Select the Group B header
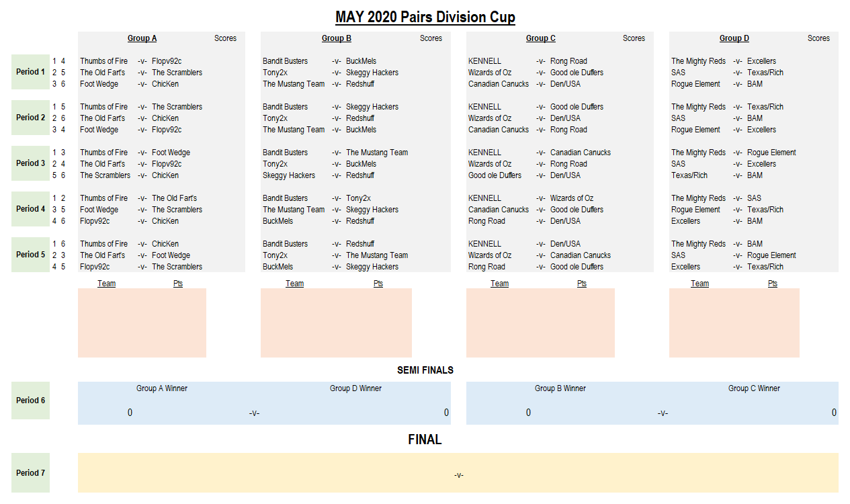850x504 pixels. coord(335,38)
